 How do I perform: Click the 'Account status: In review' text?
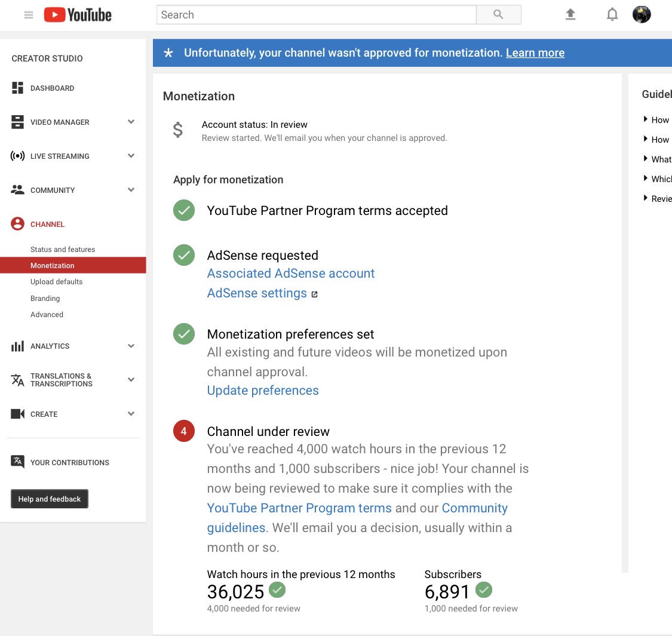pos(254,125)
